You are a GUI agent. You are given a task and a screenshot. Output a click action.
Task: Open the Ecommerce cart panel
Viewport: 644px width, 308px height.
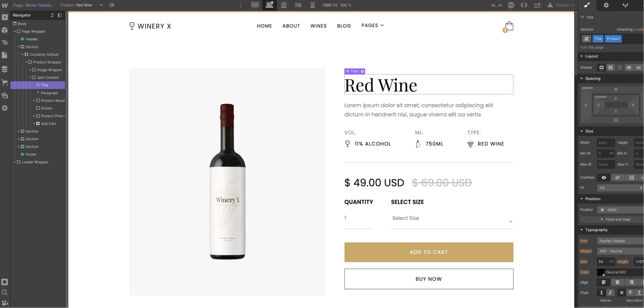(5, 82)
